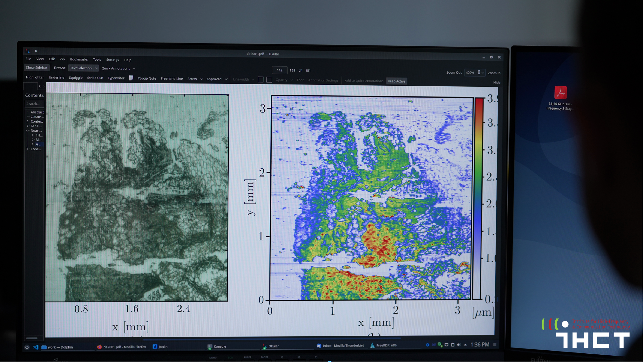Screen dimensions: 644x362
Task: Open the Settings menu
Action: coord(112,60)
